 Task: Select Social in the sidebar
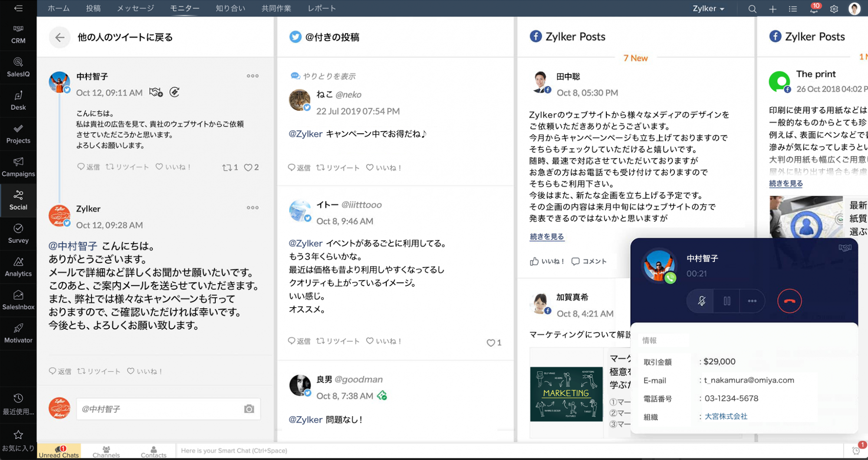18,201
